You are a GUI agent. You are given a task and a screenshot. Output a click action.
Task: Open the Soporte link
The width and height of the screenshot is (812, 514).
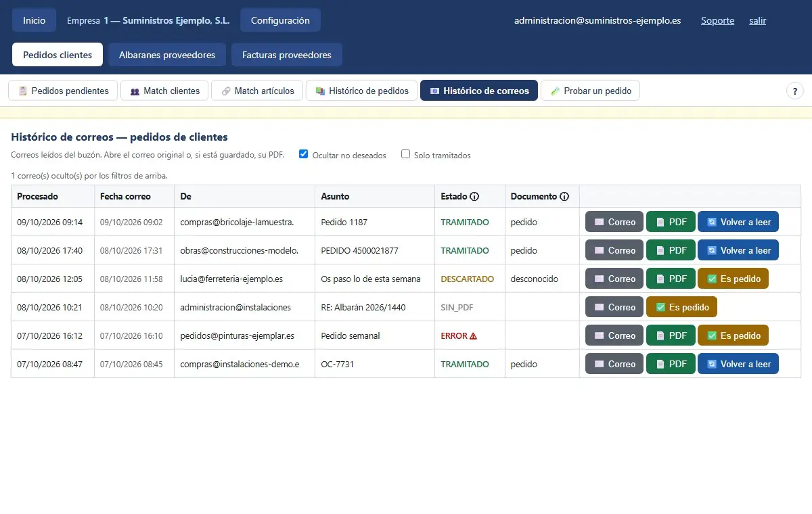click(x=717, y=20)
